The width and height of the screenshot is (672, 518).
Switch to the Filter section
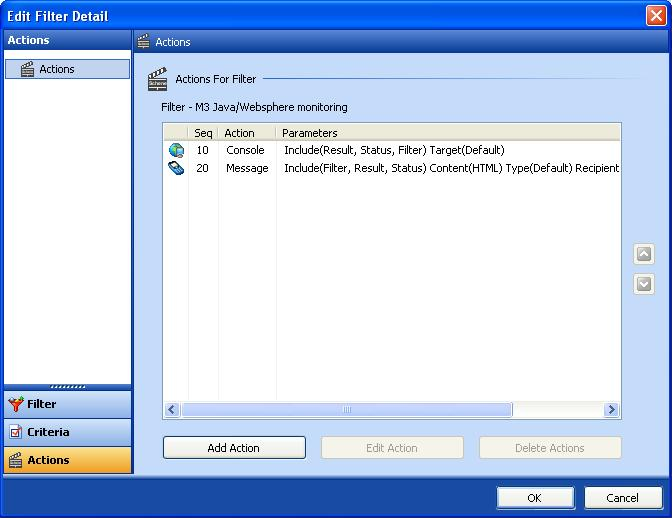(67, 404)
